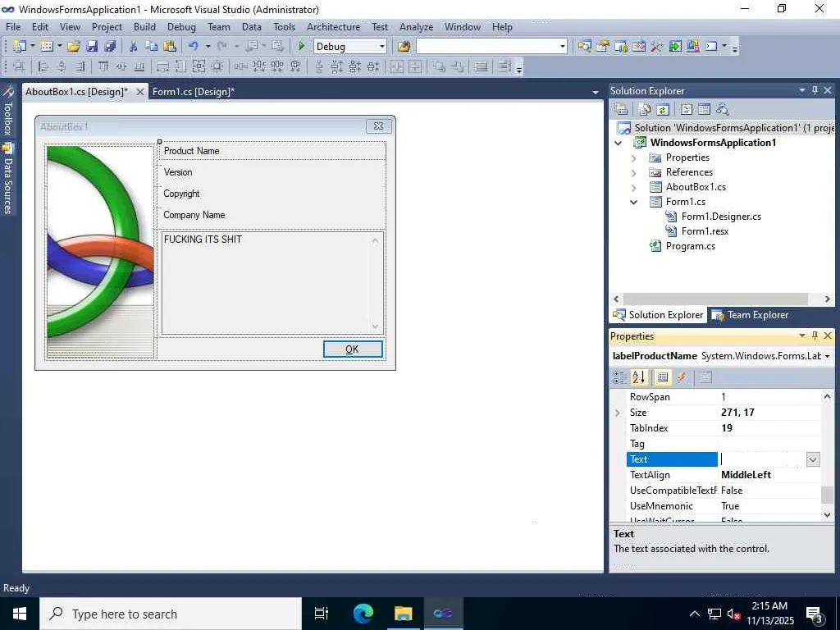
Task: Click the Start Page green arrow icon
Action: point(675,47)
